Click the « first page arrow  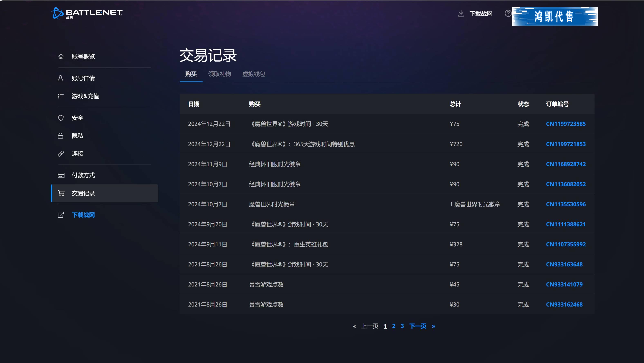tap(354, 326)
